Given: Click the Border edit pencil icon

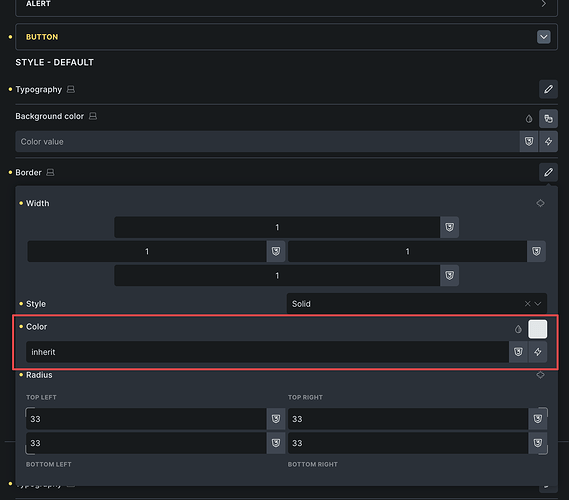Looking at the screenshot, I should click(548, 172).
